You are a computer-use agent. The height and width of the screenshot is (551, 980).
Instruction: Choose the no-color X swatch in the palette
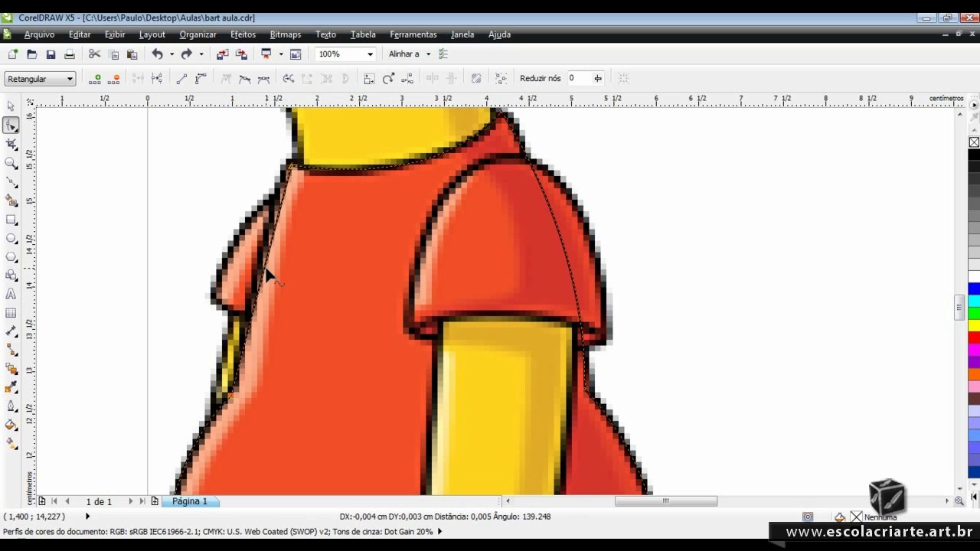(x=974, y=142)
